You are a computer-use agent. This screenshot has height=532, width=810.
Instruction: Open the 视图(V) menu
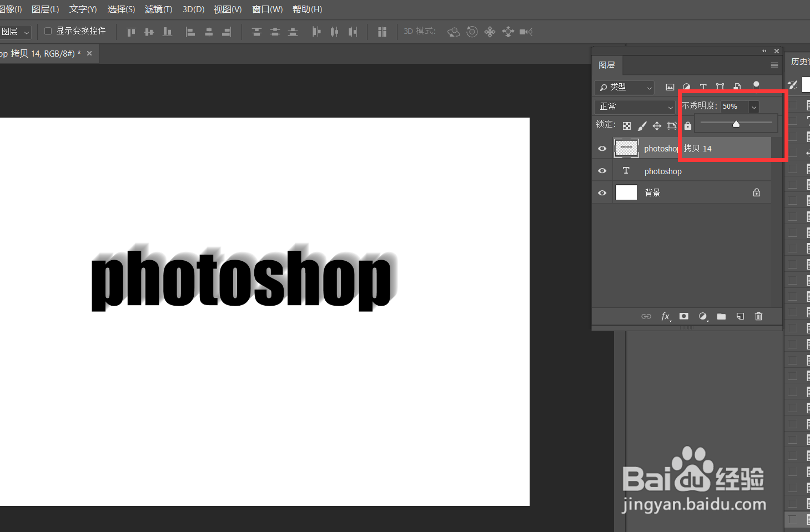pyautogui.click(x=228, y=9)
